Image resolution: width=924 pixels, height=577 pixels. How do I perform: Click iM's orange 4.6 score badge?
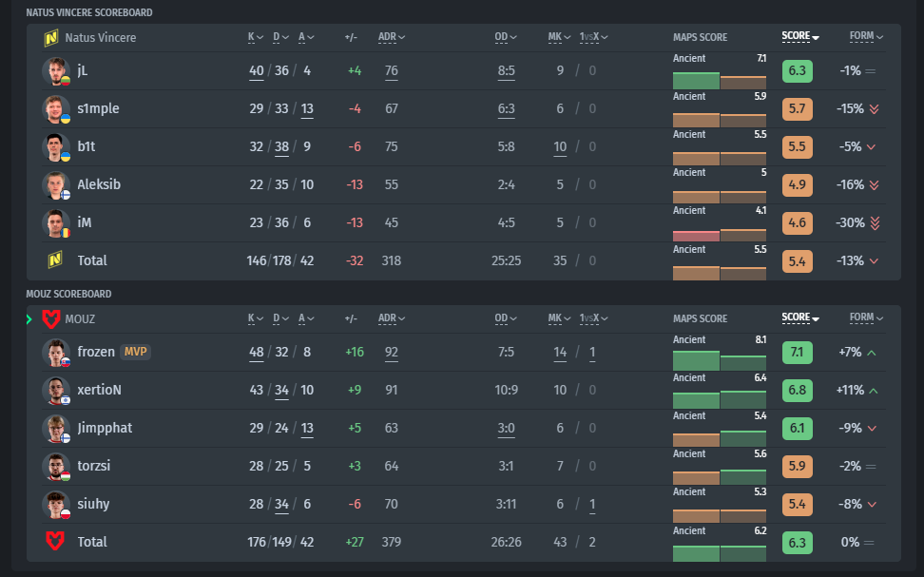point(798,222)
